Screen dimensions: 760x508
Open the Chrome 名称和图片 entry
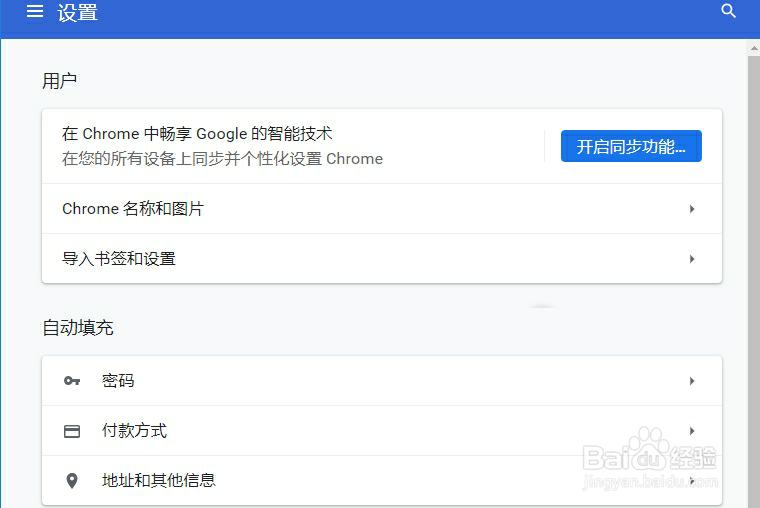tap(133, 209)
